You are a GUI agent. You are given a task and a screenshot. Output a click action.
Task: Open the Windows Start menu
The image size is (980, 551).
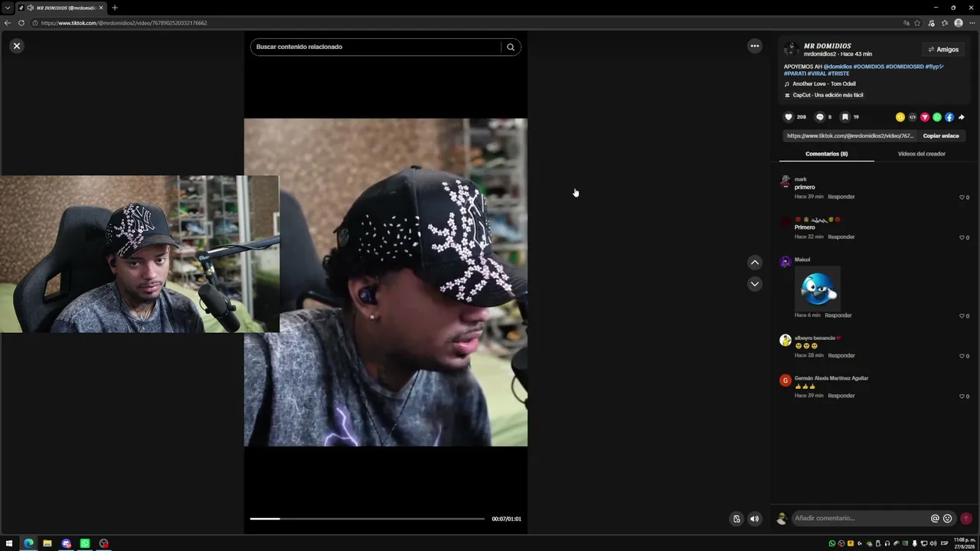point(9,543)
